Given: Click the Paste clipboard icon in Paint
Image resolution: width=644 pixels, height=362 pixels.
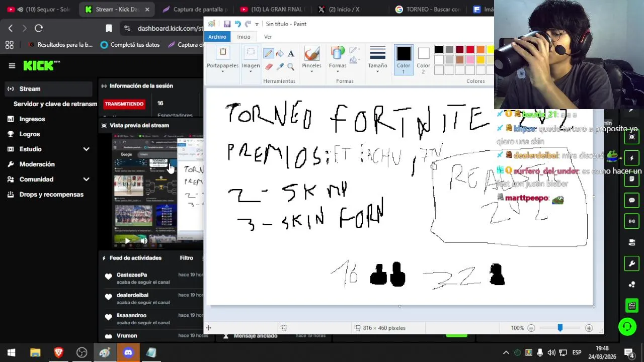Looking at the screenshot, I should [223, 53].
